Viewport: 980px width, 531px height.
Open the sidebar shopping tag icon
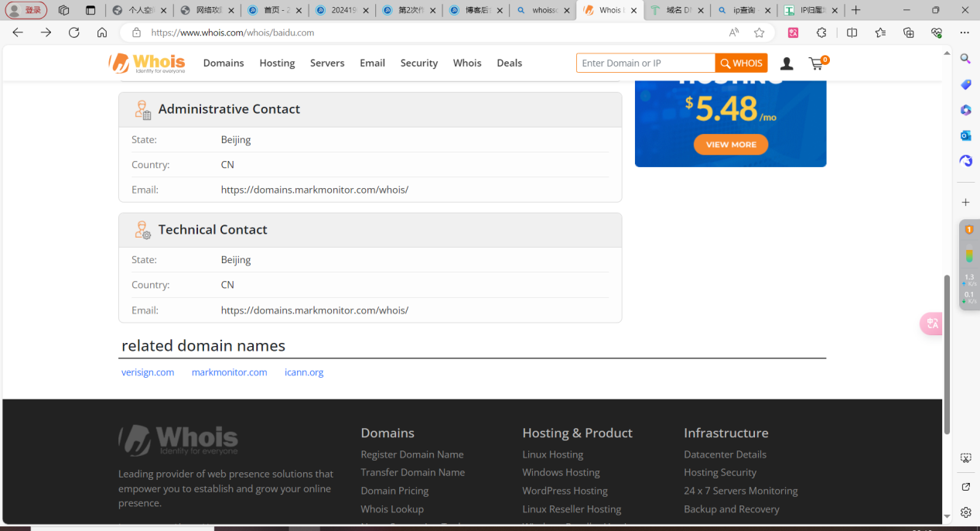tap(965, 84)
